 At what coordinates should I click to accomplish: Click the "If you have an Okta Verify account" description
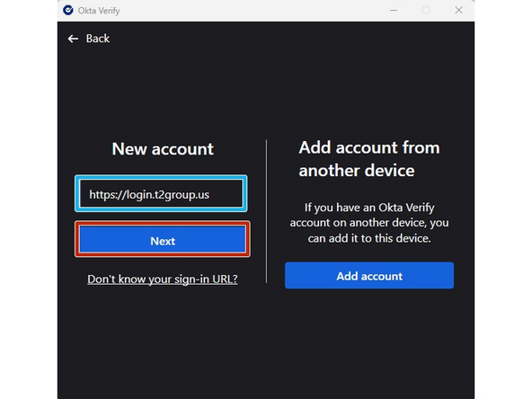pyautogui.click(x=369, y=223)
